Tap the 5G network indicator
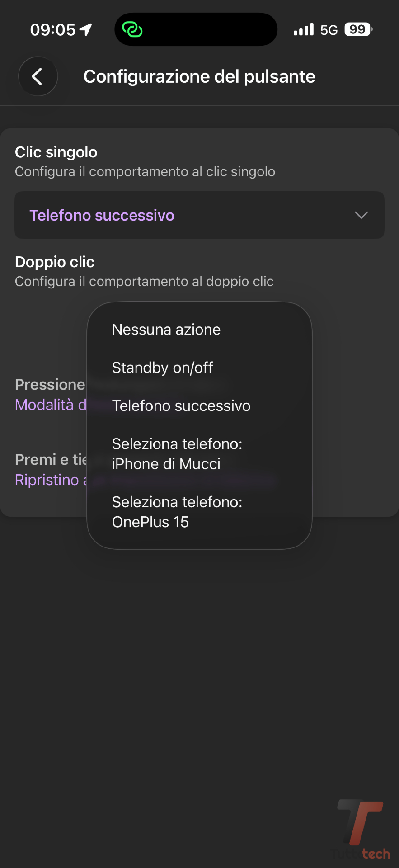399x868 pixels. click(329, 30)
